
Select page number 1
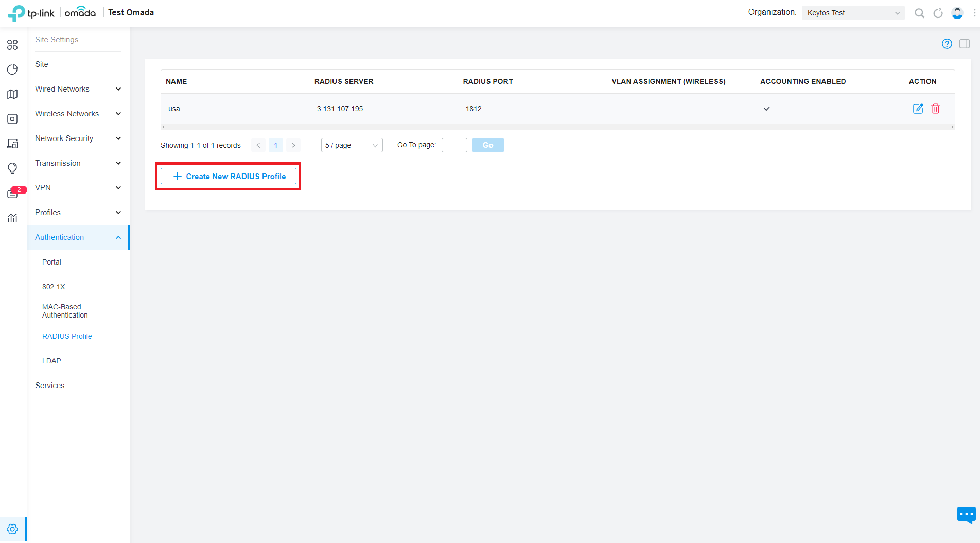[x=276, y=145]
